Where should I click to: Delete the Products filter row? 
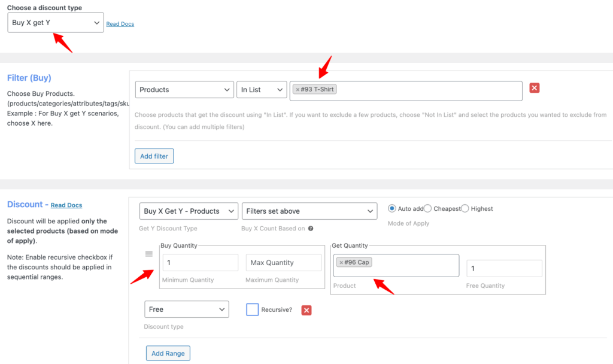534,87
